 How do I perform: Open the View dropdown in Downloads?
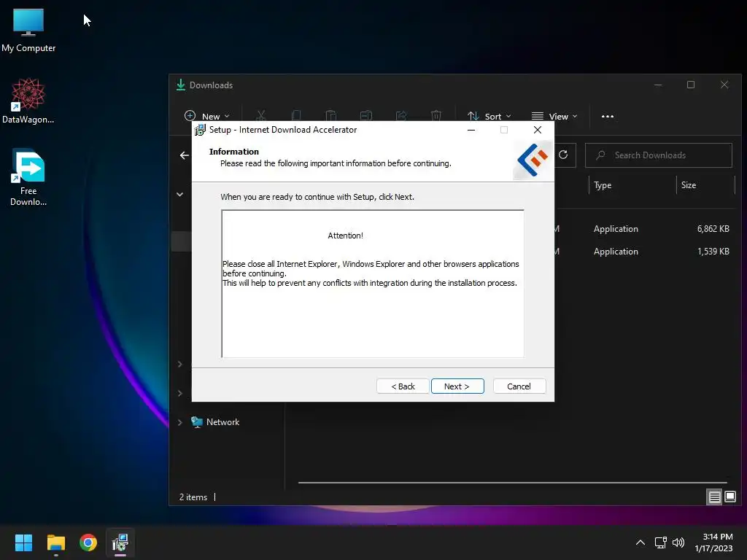click(554, 116)
